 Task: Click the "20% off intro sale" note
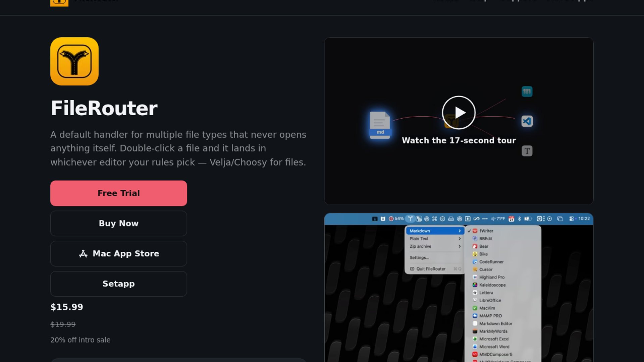(x=80, y=340)
